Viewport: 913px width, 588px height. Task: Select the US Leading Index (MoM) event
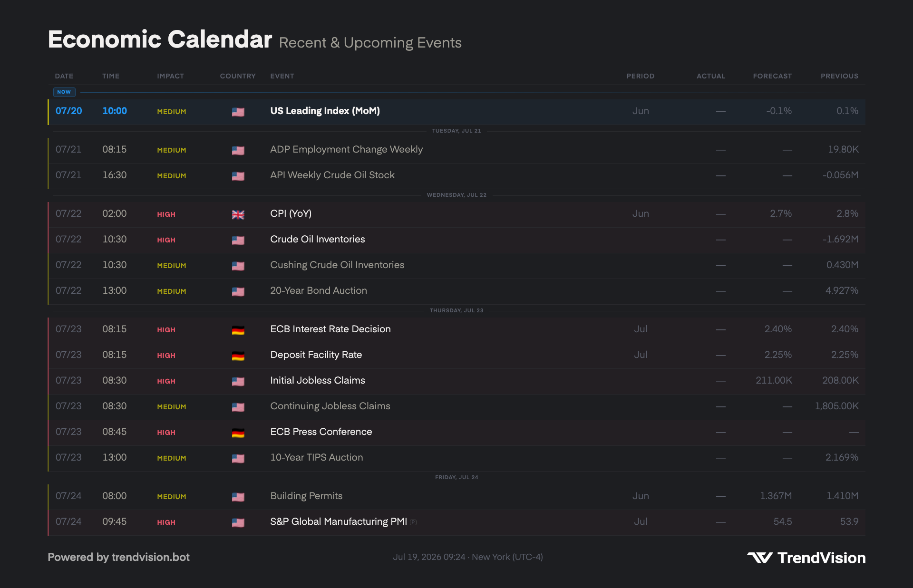(325, 111)
